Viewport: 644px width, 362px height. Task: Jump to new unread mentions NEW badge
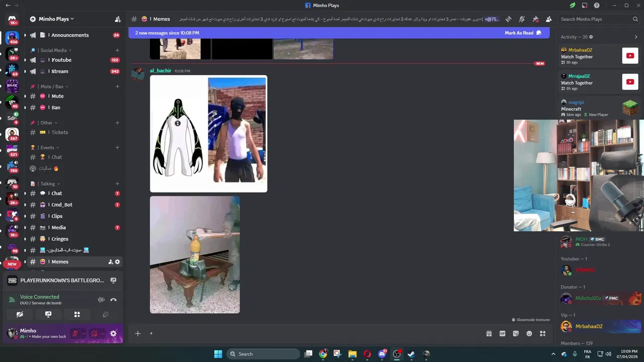(12, 264)
